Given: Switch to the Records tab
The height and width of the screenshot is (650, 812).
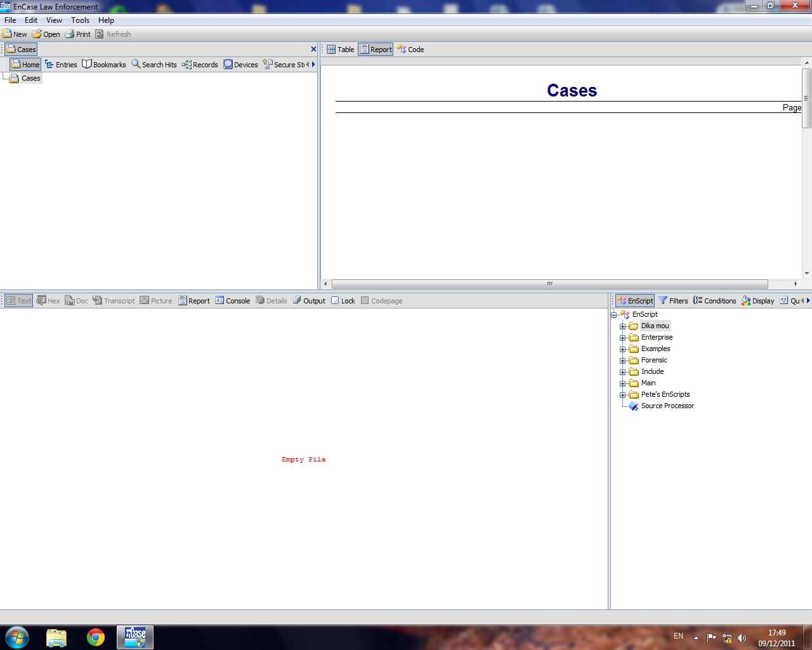Looking at the screenshot, I should pyautogui.click(x=200, y=65).
